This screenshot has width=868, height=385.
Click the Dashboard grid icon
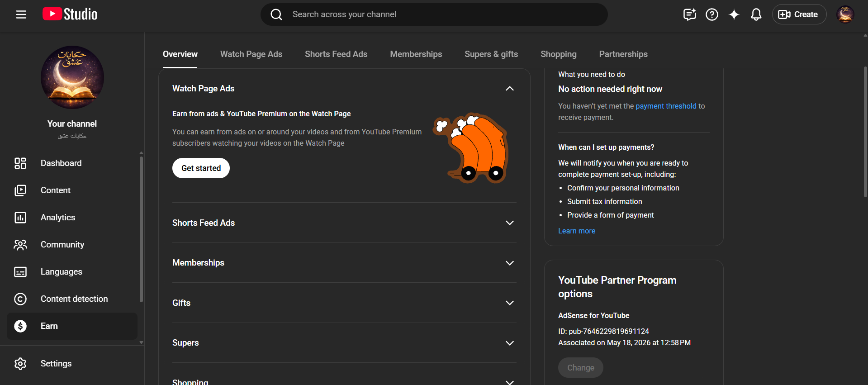coord(20,163)
